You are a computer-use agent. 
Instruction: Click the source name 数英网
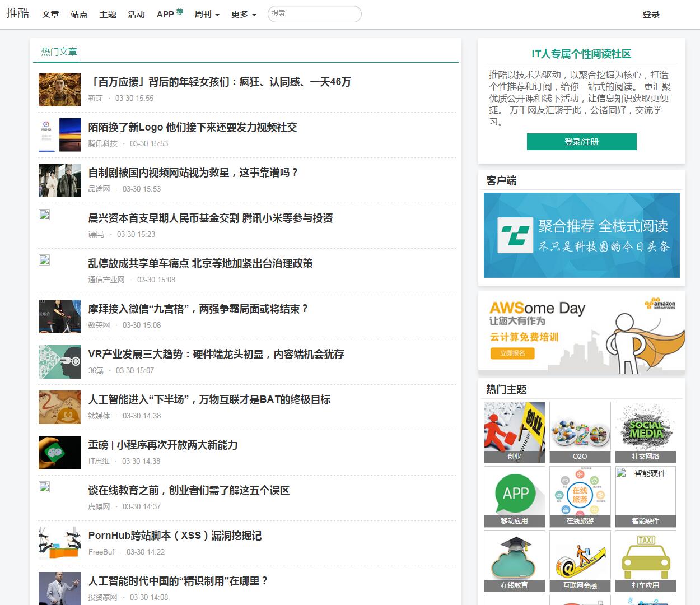(x=99, y=325)
